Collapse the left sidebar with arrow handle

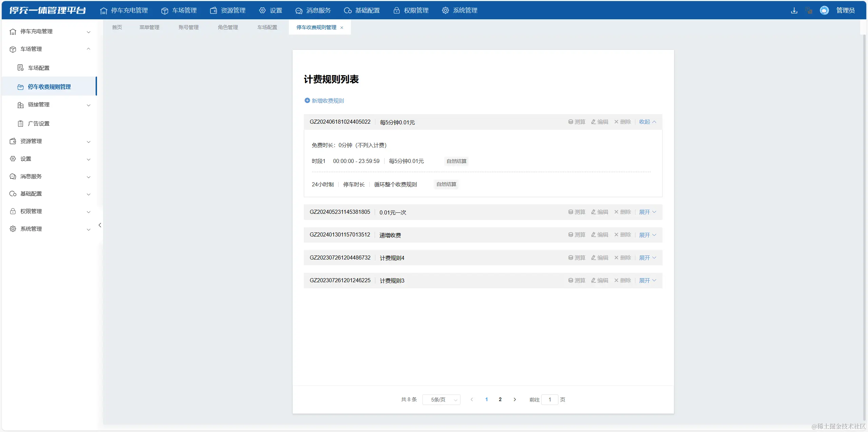click(100, 225)
